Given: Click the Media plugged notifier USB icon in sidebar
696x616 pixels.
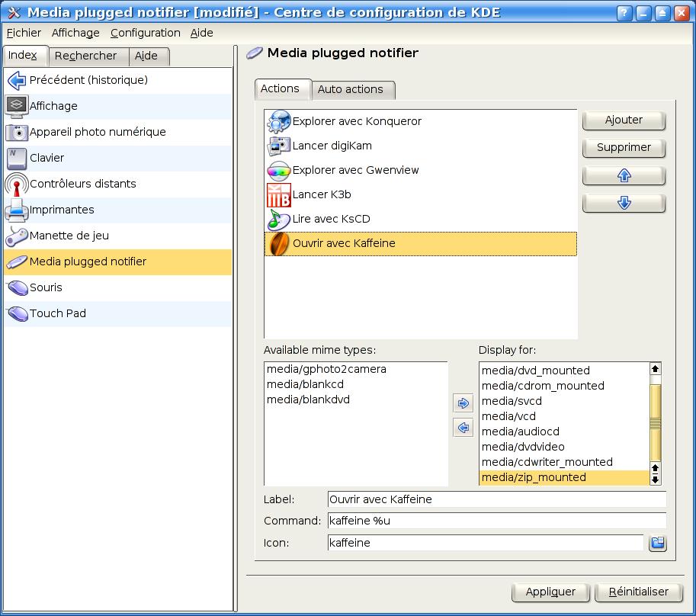Looking at the screenshot, I should (x=17, y=261).
